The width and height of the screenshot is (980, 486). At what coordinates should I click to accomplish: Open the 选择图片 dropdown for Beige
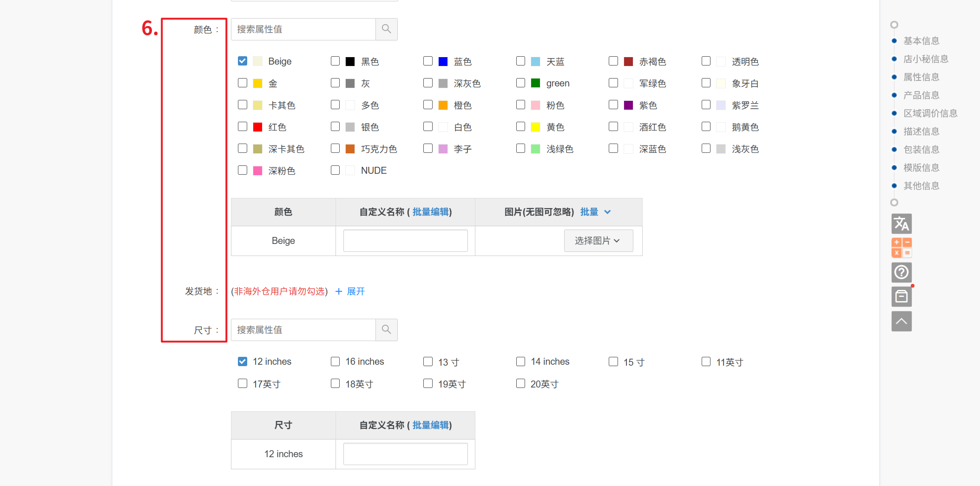(598, 241)
